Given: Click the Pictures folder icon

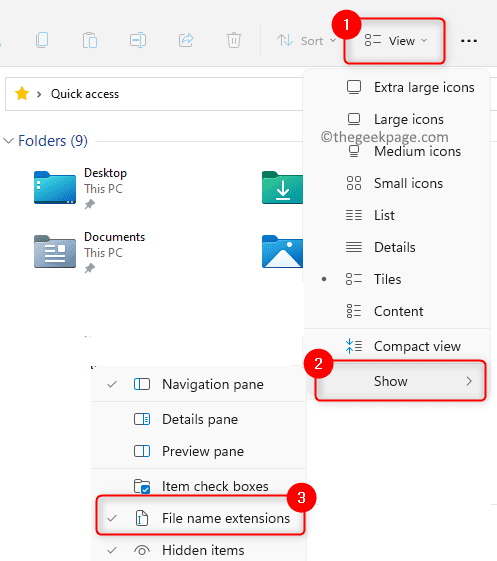Looking at the screenshot, I should [282, 252].
